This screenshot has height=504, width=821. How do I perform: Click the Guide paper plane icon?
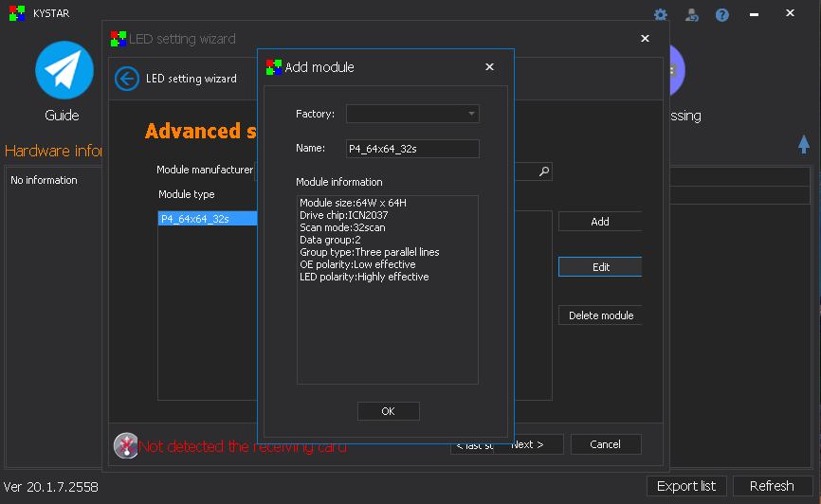click(x=64, y=71)
